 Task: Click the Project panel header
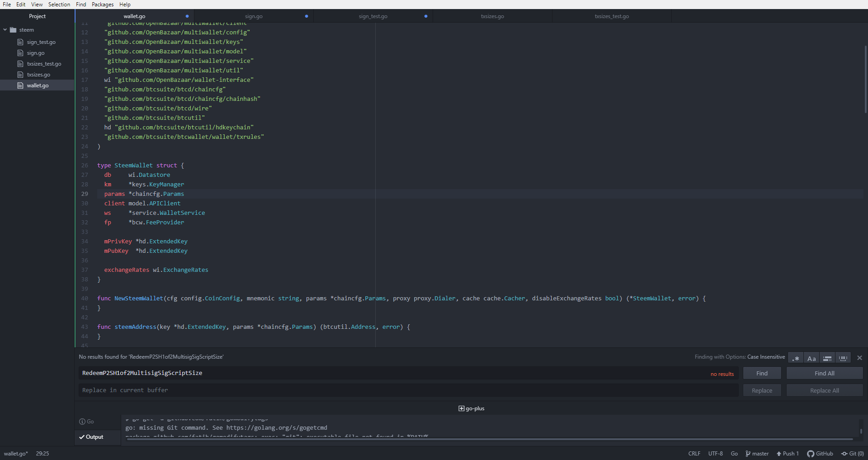[37, 16]
